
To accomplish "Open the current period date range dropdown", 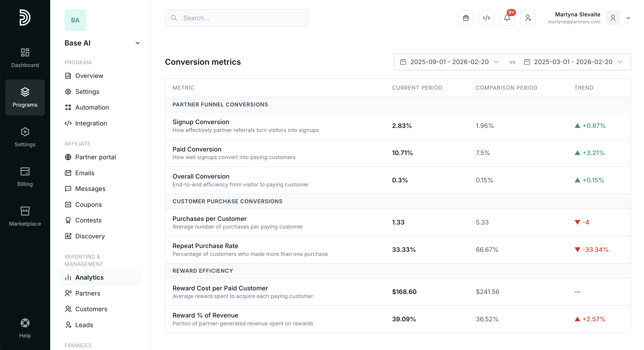I will 449,62.
